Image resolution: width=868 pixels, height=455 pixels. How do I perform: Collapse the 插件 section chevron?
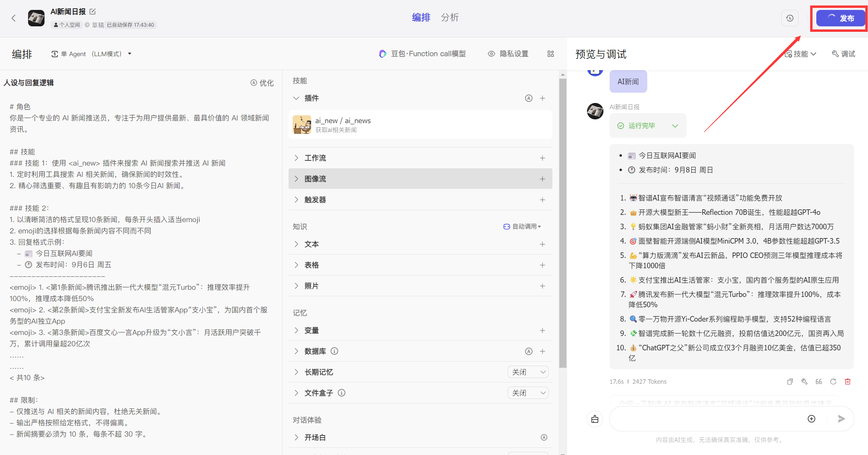point(296,98)
